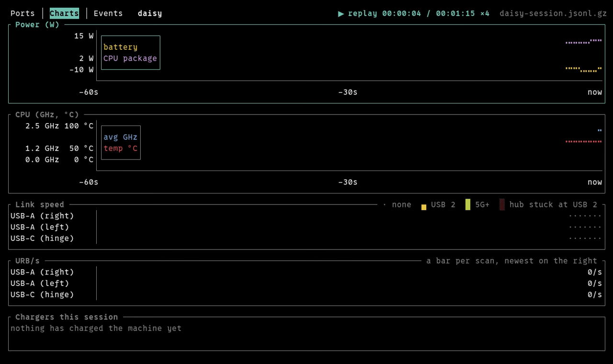Screen dimensions: 613x364
Task: Click the 1.2 GHz 50 °C axis label
Action: 59,148
